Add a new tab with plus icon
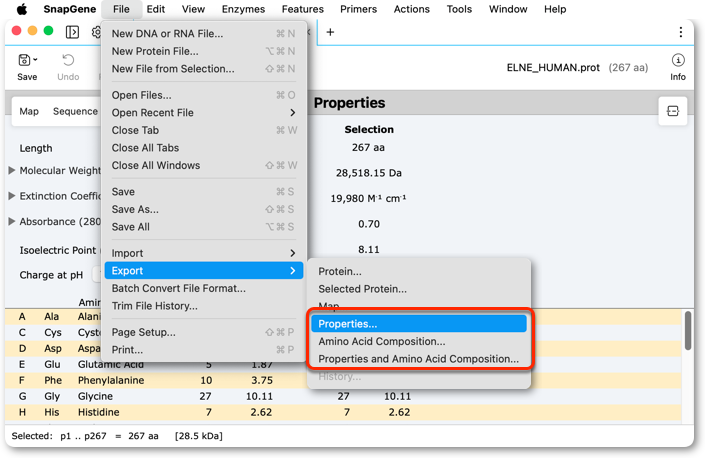The width and height of the screenshot is (705, 458). tap(330, 32)
